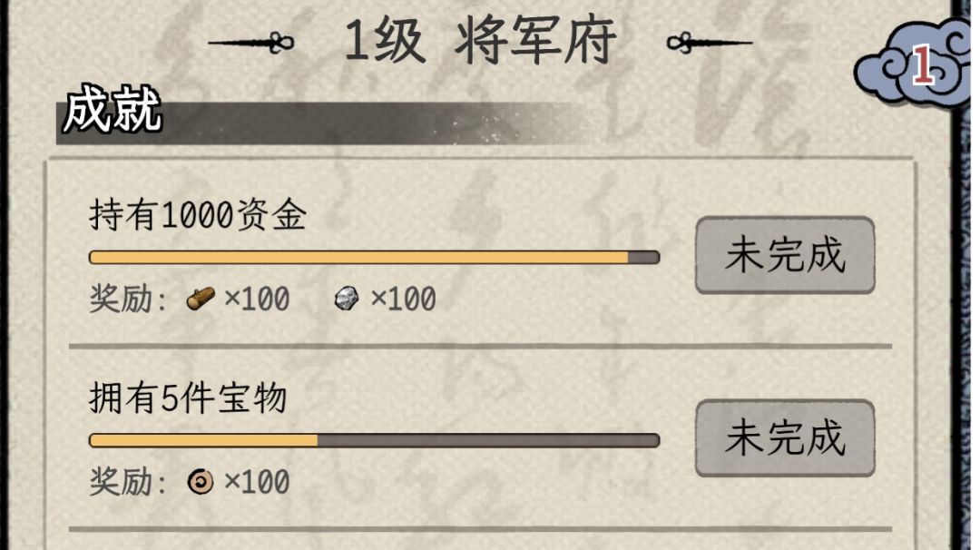Click the wood log reward icon
Image resolution: width=980 pixels, height=550 pixels.
tap(201, 298)
